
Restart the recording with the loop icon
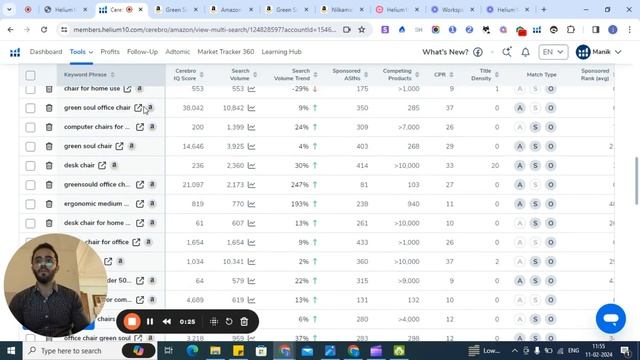(229, 322)
